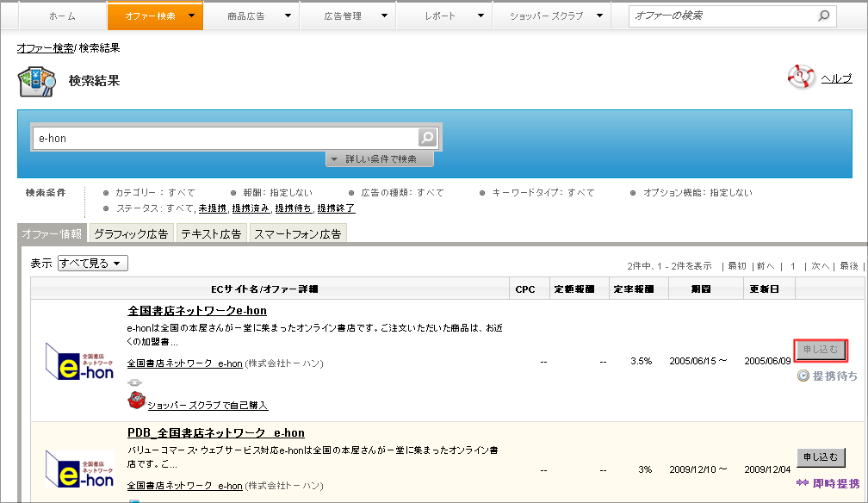Open the ショッパーズクラブ menu
Screen dimensions: 868x503
(x=546, y=16)
